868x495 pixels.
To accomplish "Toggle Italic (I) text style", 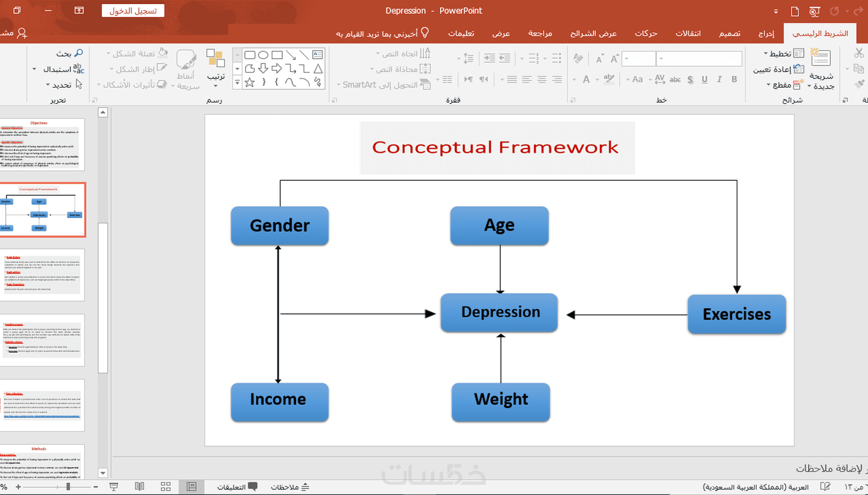I will point(719,80).
